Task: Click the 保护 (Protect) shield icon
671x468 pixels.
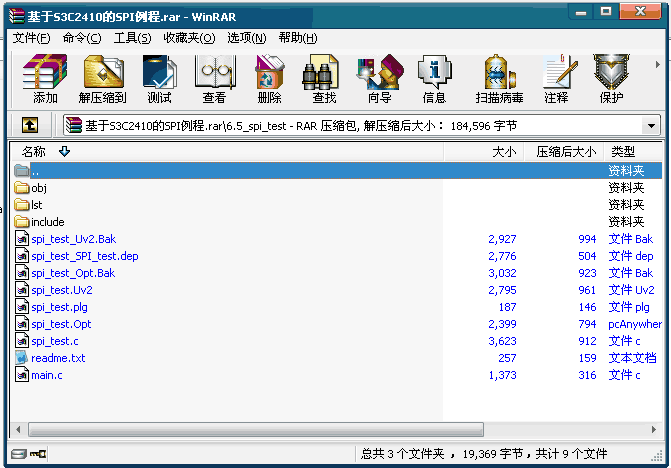Action: click(611, 79)
